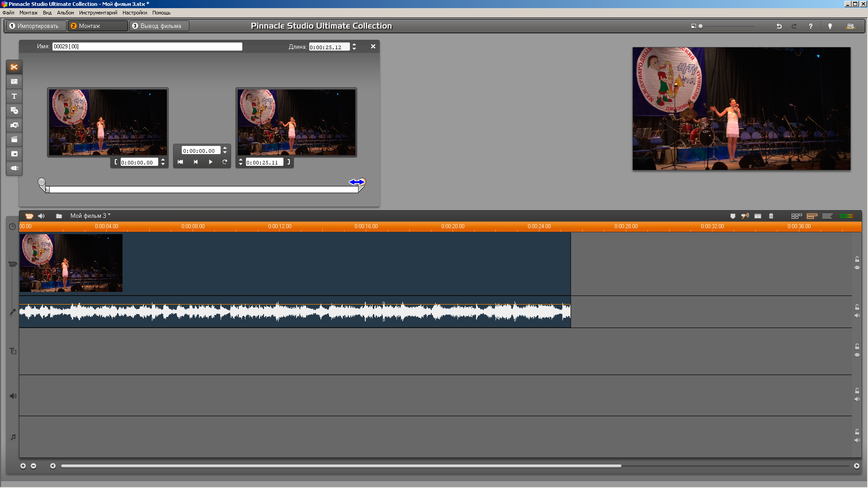
Task: Select the scissors clip properties tool
Action: pyautogui.click(x=14, y=67)
